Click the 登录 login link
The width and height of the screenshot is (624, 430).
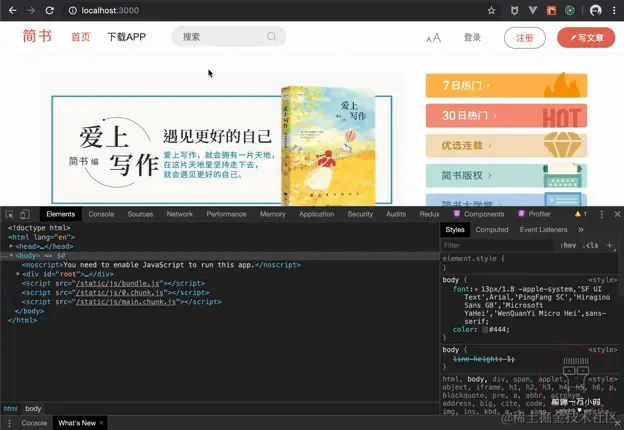pos(472,37)
